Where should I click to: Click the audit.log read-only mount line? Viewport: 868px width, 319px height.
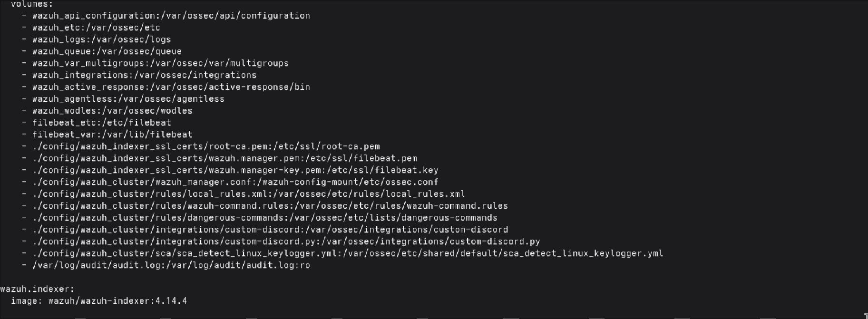[x=171, y=265]
